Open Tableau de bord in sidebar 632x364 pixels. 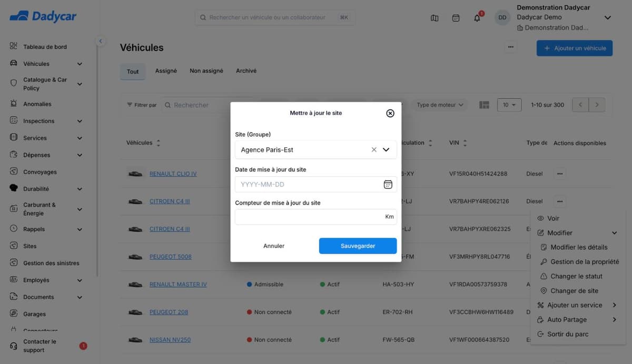pos(45,47)
